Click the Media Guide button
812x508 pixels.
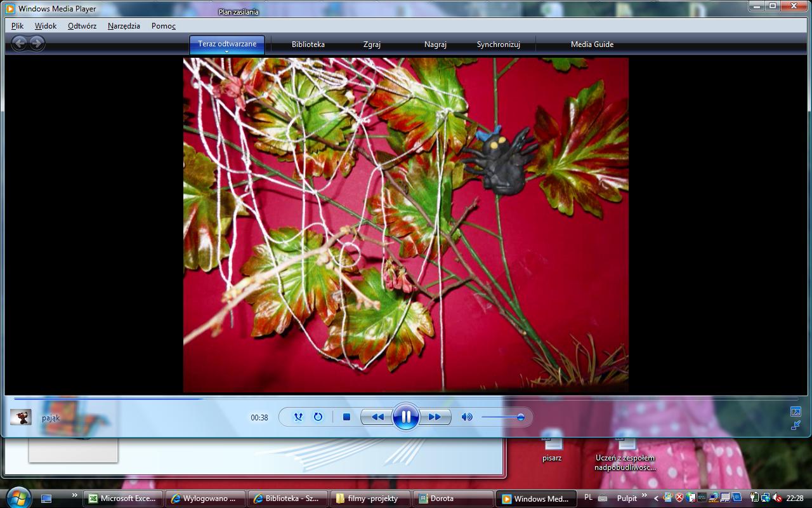click(x=592, y=44)
